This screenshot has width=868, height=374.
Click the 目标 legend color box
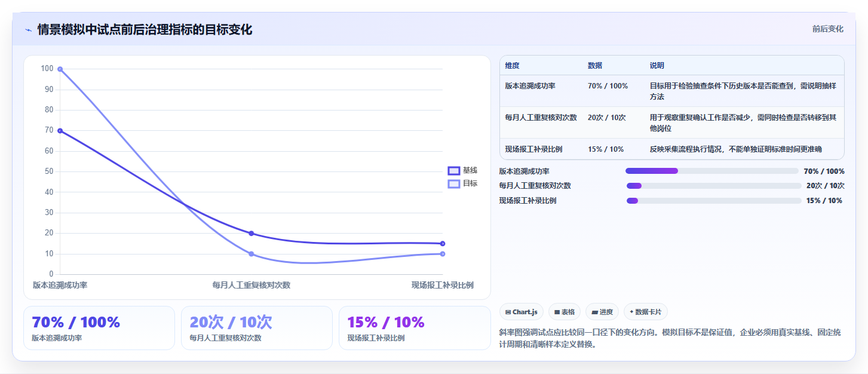pos(454,183)
